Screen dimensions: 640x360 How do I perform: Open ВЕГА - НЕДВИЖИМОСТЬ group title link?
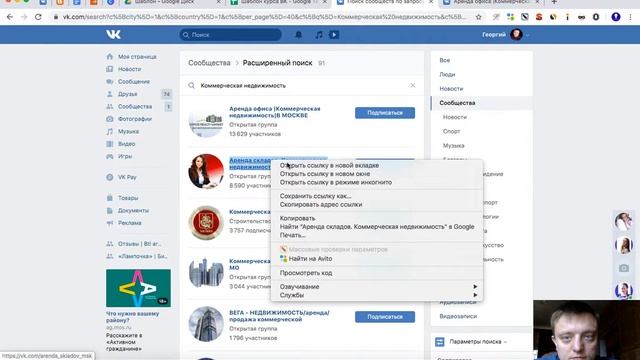(279, 316)
